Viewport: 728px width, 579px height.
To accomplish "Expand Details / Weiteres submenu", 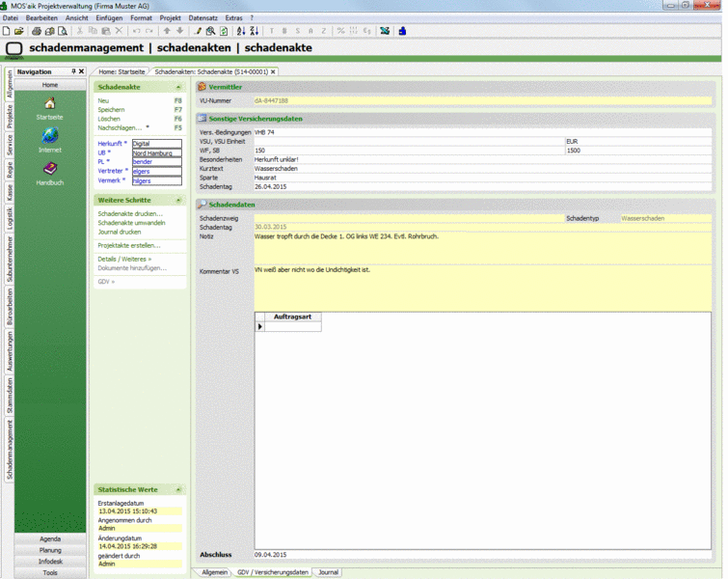I will 124,260.
